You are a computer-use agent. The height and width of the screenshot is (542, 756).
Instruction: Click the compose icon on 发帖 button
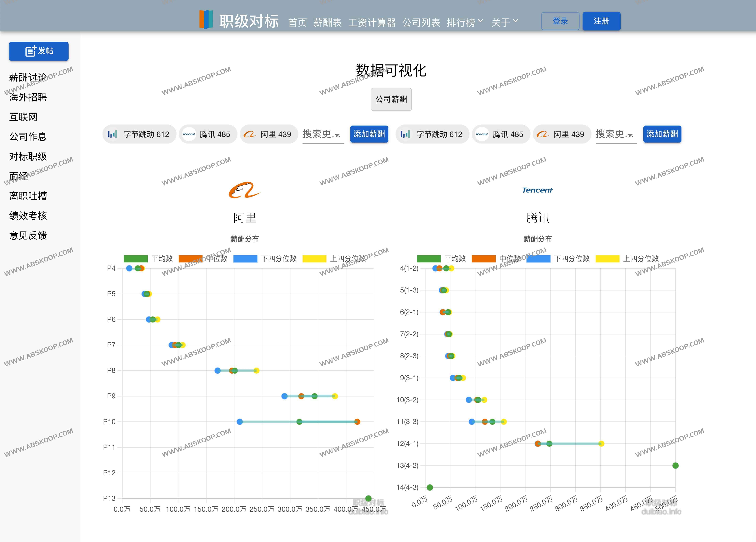coord(31,51)
